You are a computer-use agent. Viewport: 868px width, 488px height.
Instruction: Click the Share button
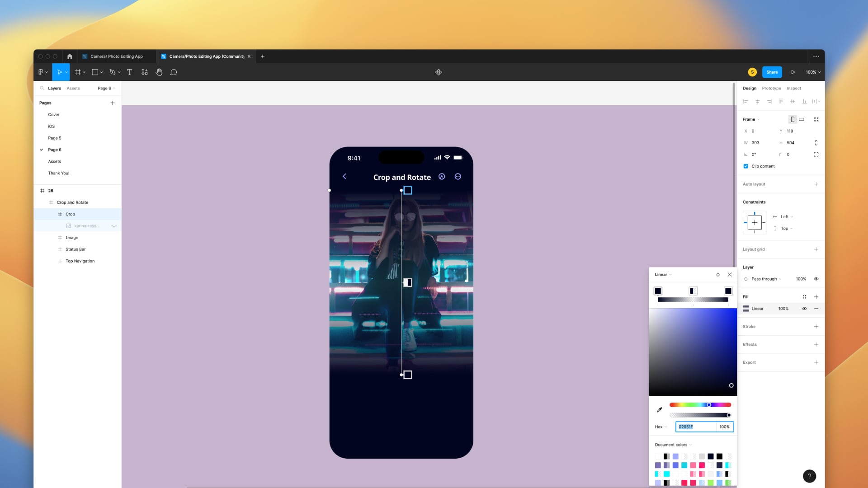[x=771, y=72]
